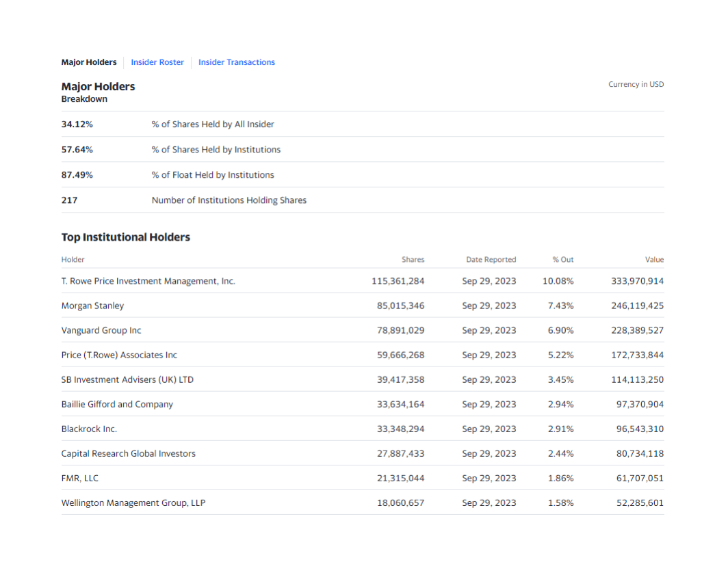Viewport: 728px width, 564px height.
Task: Click the 2.91% out value
Action: point(561,429)
